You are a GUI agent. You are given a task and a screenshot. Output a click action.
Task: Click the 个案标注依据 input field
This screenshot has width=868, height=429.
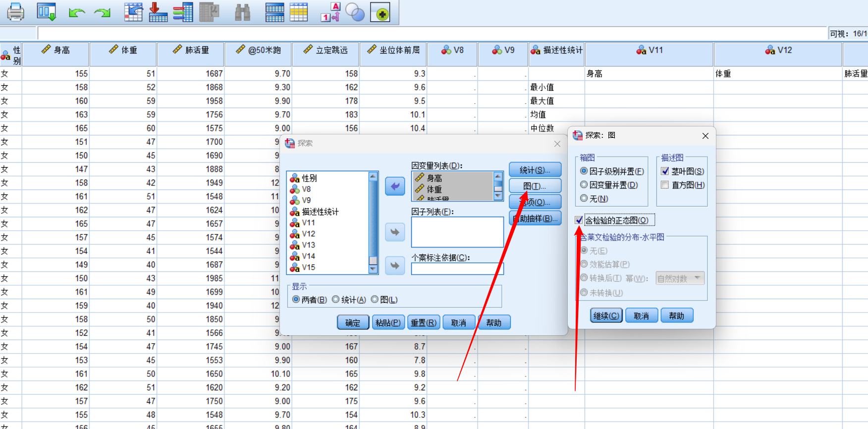[x=457, y=268]
